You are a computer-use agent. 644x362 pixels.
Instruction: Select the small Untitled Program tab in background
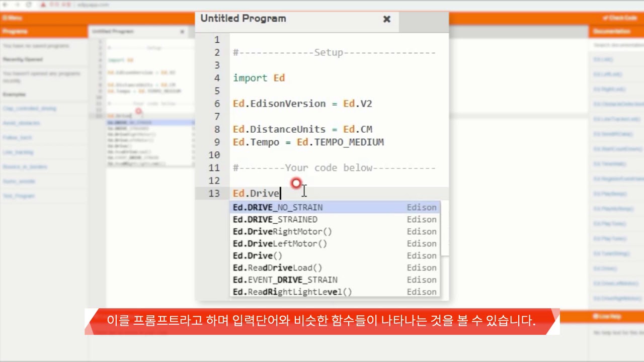[113, 31]
